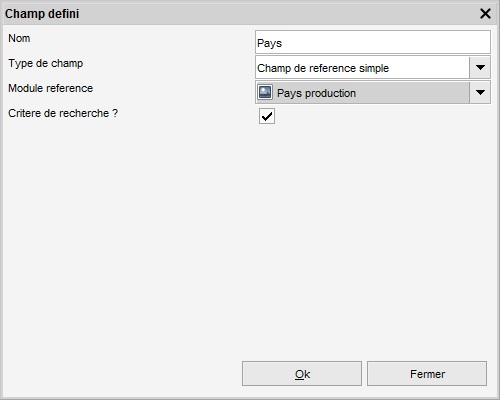Click the Module reference label
The height and width of the screenshot is (400, 500).
pos(51,88)
